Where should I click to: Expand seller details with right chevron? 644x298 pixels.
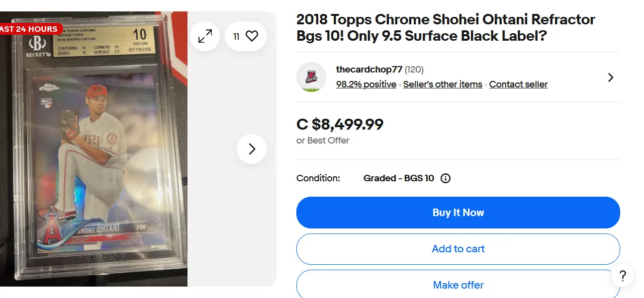pos(611,77)
